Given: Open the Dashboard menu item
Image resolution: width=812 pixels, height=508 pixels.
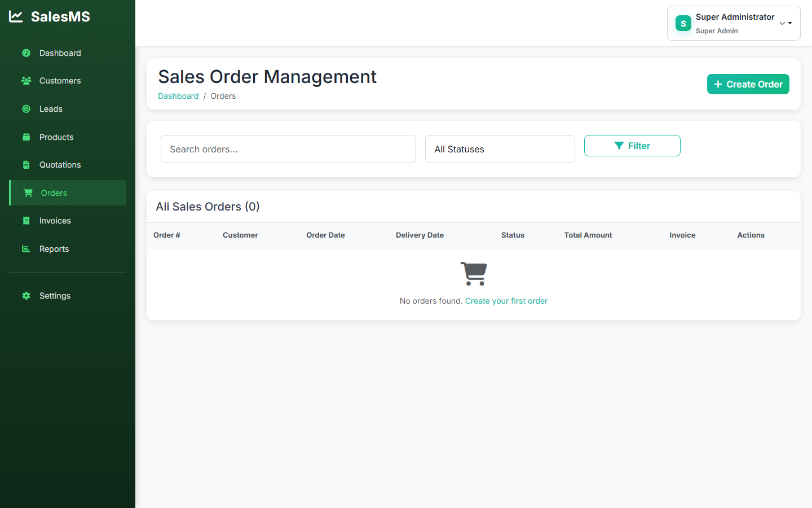Looking at the screenshot, I should [x=68, y=53].
